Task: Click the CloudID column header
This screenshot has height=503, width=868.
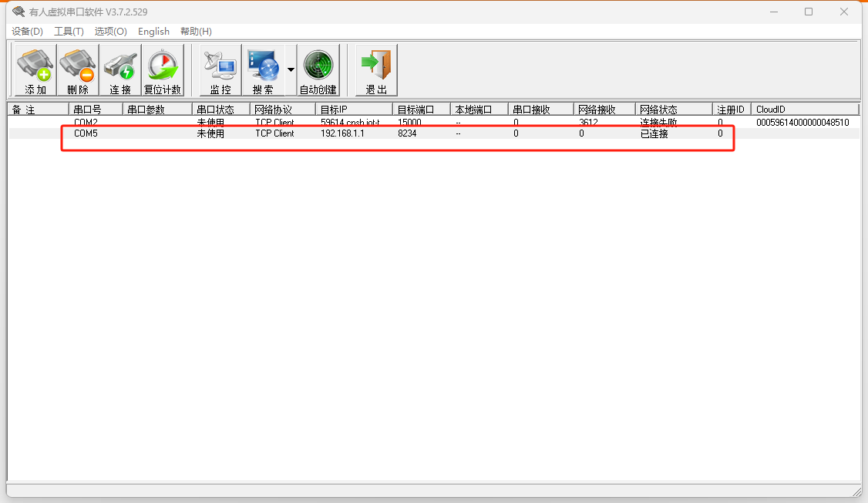Action: 805,109
